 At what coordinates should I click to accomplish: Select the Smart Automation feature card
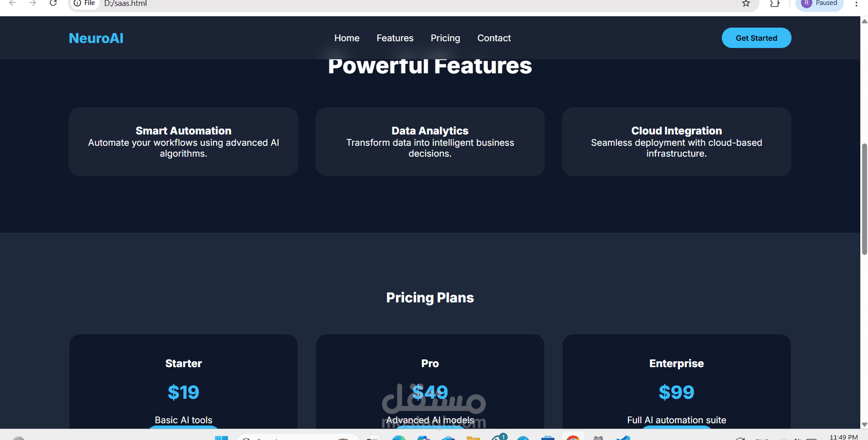[183, 142]
